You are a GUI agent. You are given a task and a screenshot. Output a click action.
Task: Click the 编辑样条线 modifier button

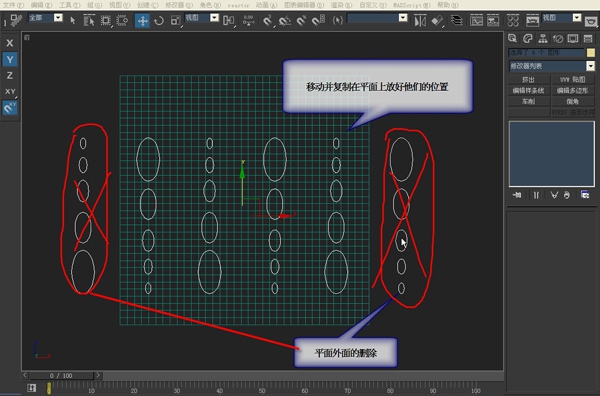(x=528, y=91)
